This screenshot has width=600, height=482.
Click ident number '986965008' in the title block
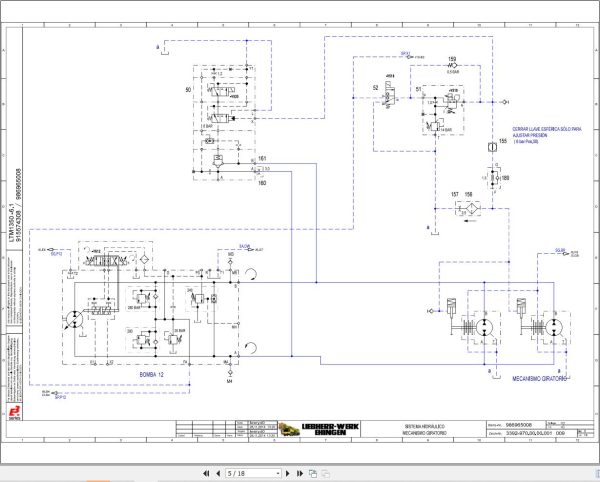click(518, 425)
